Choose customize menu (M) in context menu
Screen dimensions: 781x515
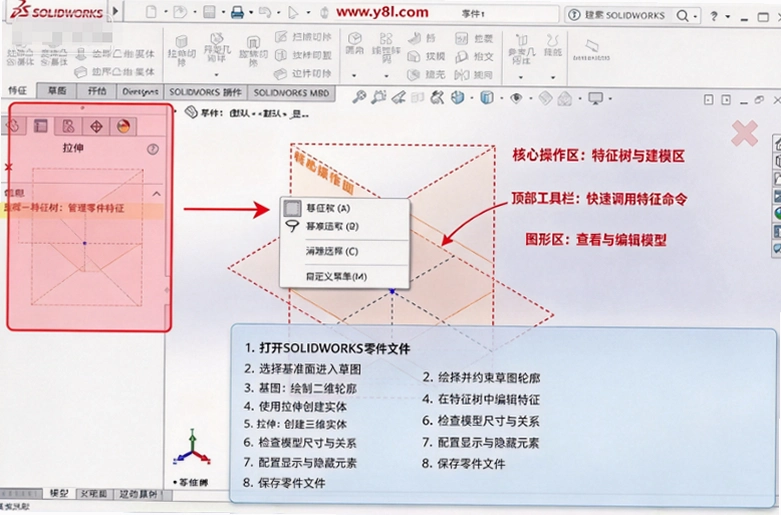pos(345,276)
